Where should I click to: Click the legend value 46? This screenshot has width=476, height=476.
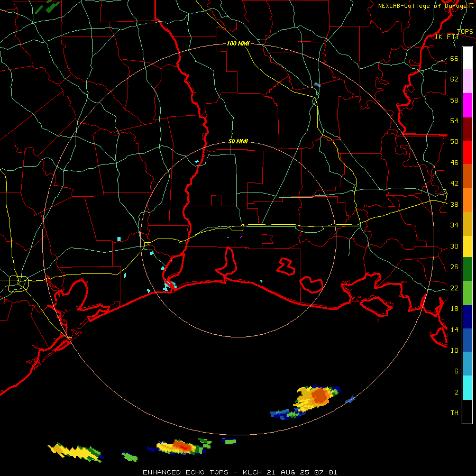[454, 163]
